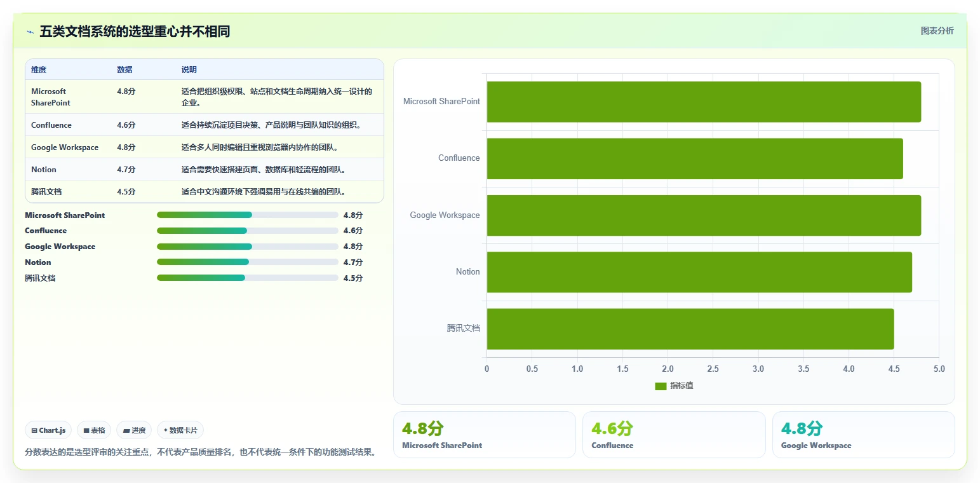Select the Confluence table row name
Image resolution: width=980 pixels, height=483 pixels.
click(51, 125)
